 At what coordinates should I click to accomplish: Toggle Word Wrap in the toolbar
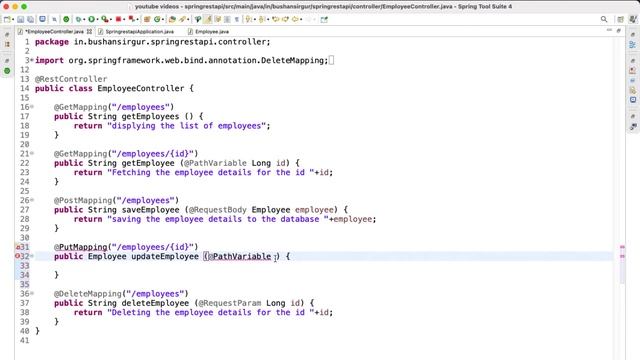tap(218, 19)
